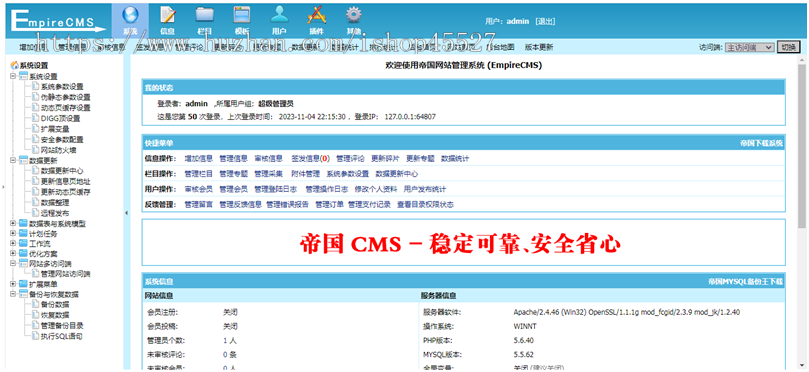Collapse the 数据更新 tree folder

coord(13,160)
